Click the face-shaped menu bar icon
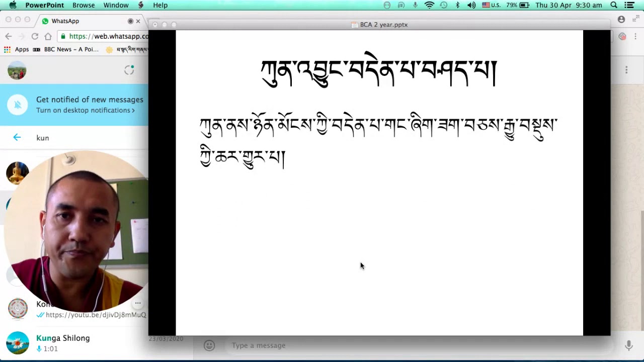 pyautogui.click(x=387, y=5)
